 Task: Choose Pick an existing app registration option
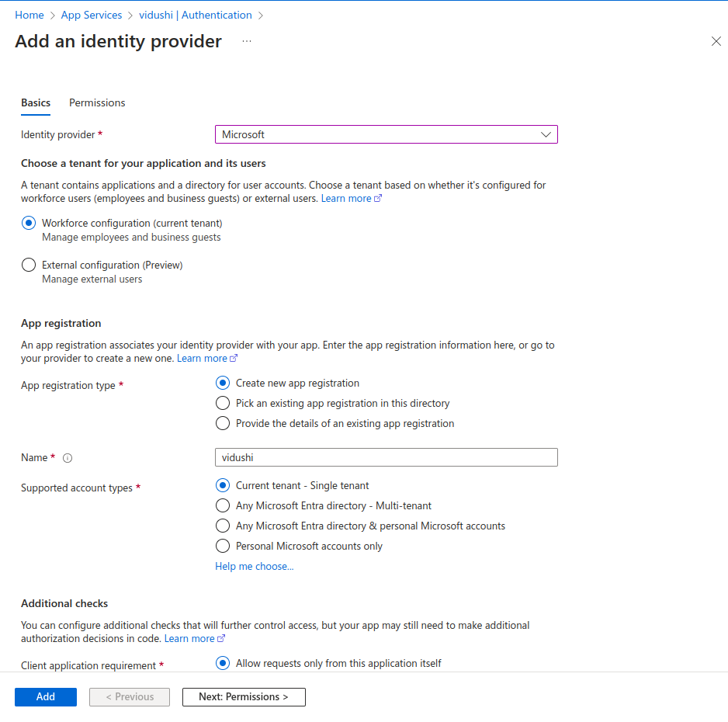coord(223,403)
